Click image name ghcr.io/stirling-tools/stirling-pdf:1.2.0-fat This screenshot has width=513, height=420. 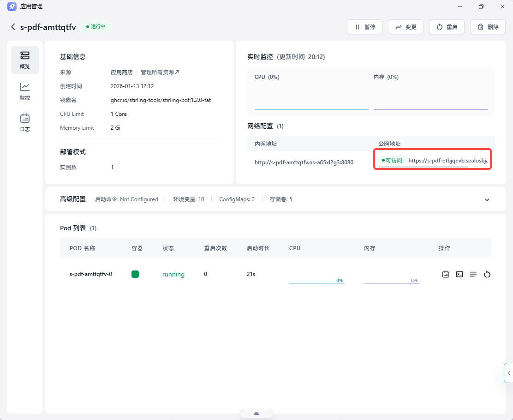161,100
